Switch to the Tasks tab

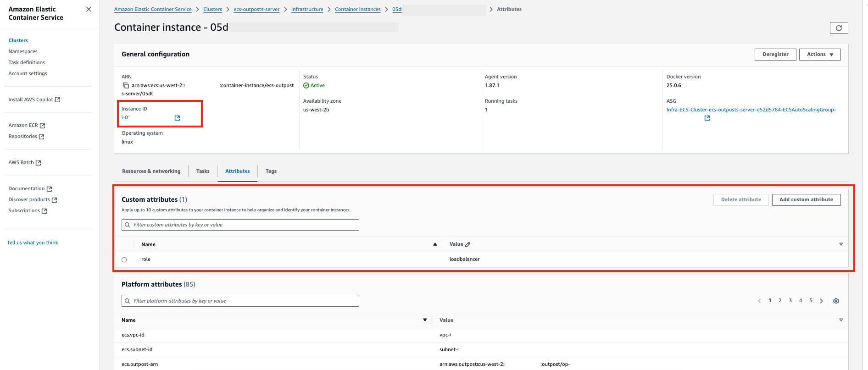203,171
